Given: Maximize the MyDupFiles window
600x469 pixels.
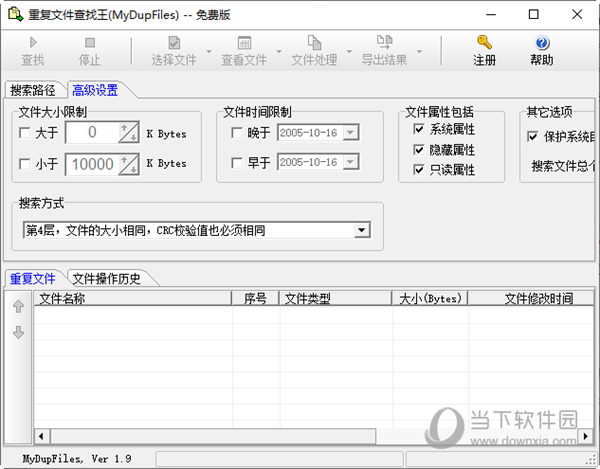Looking at the screenshot, I should click(x=533, y=15).
